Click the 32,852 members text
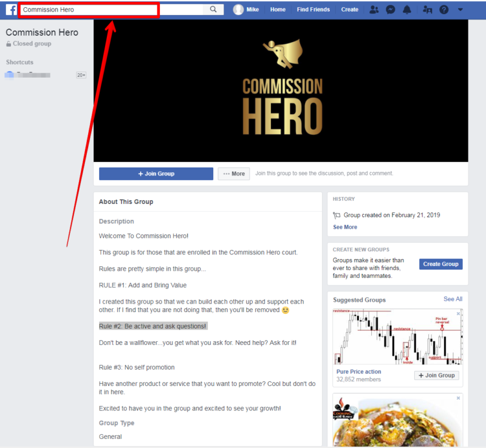486x448 pixels. 358,379
